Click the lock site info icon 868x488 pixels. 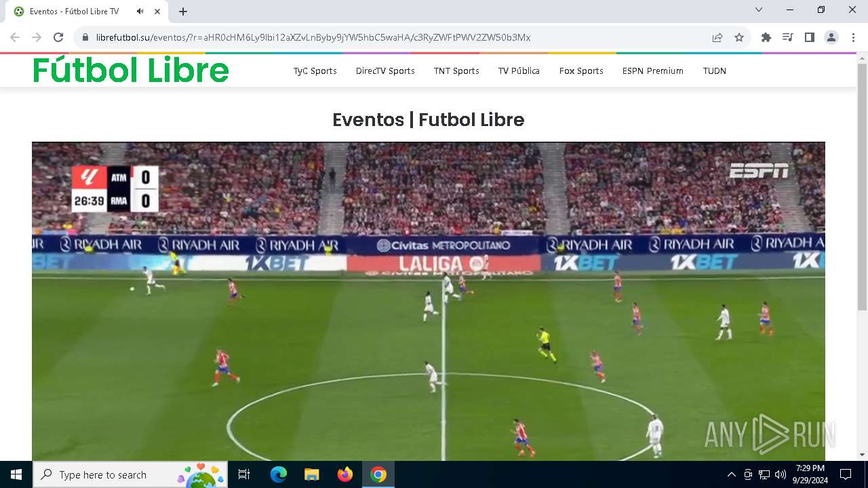pyautogui.click(x=85, y=37)
